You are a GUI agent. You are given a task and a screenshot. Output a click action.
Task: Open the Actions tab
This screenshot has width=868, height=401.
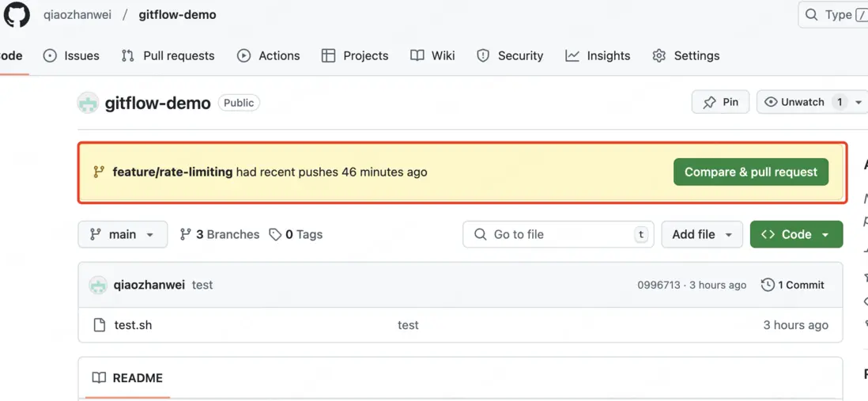point(268,55)
